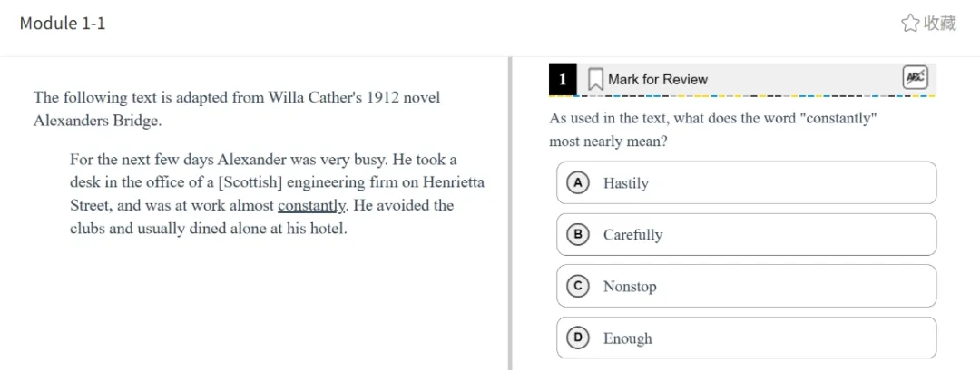Select the circled A option letter
This screenshot has width=980, height=382.
click(577, 182)
